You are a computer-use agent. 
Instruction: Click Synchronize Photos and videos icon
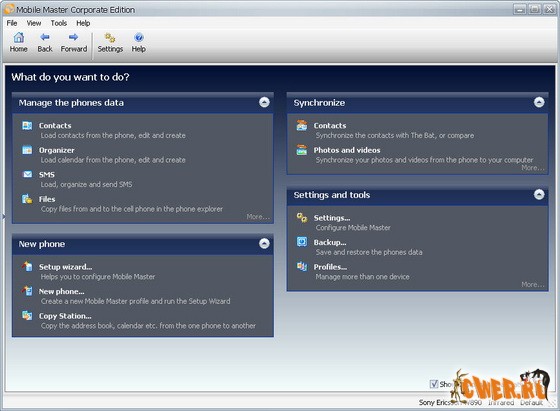tap(302, 150)
